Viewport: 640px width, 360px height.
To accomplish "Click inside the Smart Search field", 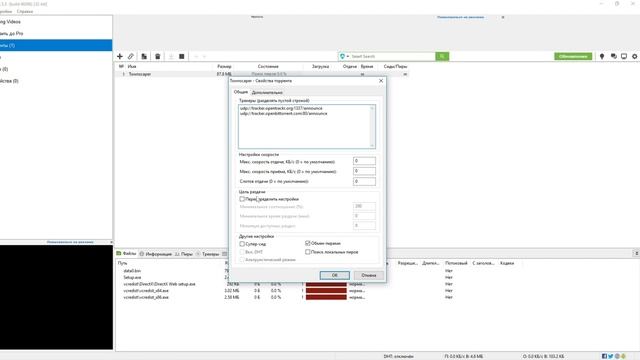I will point(393,56).
